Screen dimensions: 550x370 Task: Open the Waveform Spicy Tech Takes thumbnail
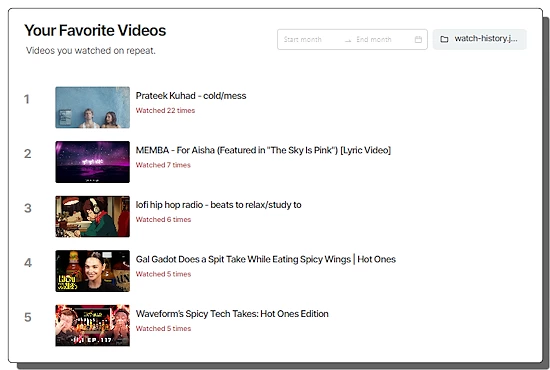[x=93, y=325]
